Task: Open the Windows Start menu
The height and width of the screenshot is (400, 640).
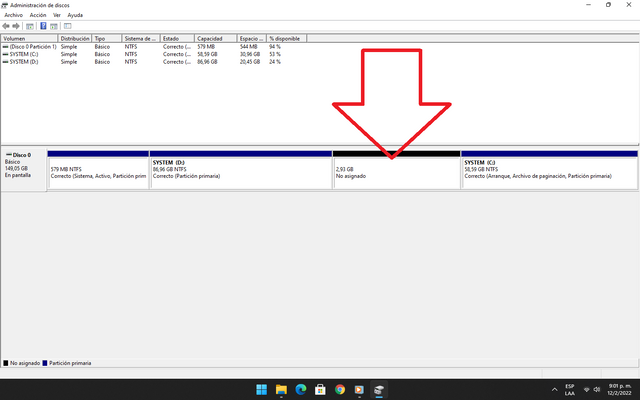Action: [262, 389]
